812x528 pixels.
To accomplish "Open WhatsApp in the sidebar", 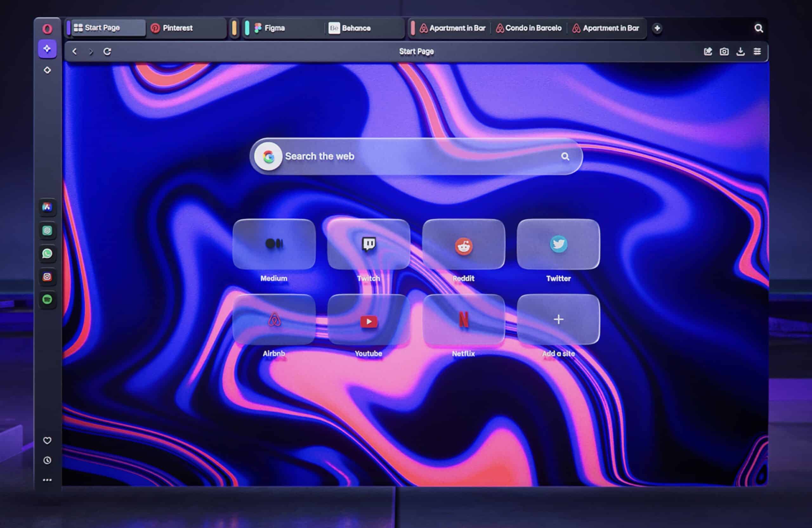I will pos(47,254).
